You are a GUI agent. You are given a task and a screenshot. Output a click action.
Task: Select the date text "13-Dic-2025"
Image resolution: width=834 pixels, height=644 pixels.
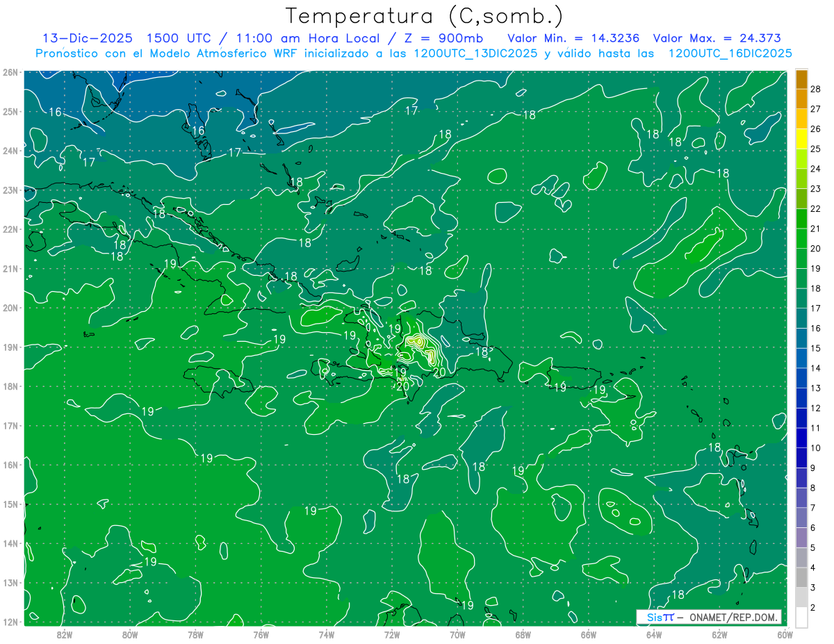click(x=87, y=38)
